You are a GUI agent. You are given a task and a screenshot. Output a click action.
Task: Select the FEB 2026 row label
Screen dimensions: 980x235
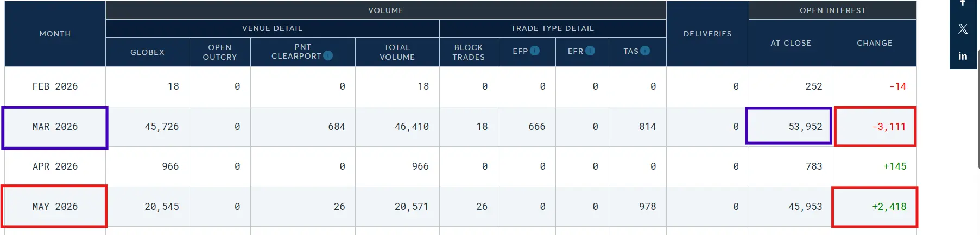55,86
